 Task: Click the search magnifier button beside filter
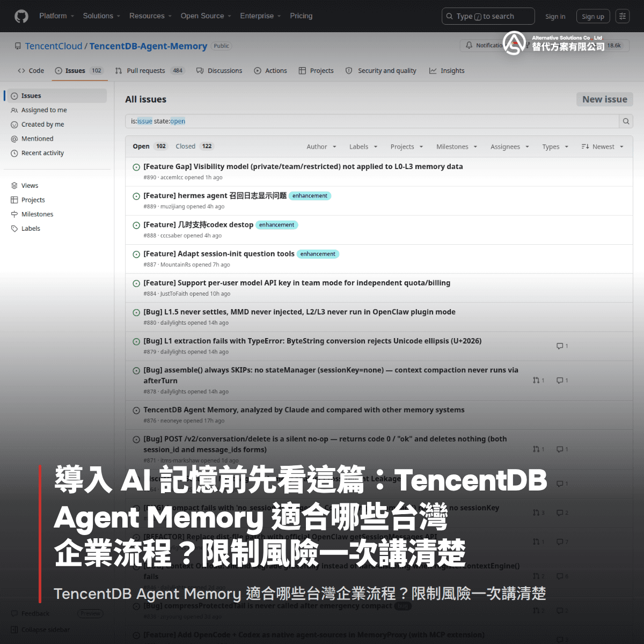[x=626, y=121]
